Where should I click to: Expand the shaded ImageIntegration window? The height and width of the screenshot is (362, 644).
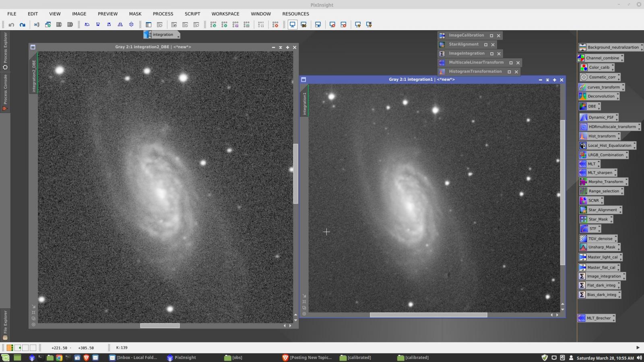click(x=491, y=53)
